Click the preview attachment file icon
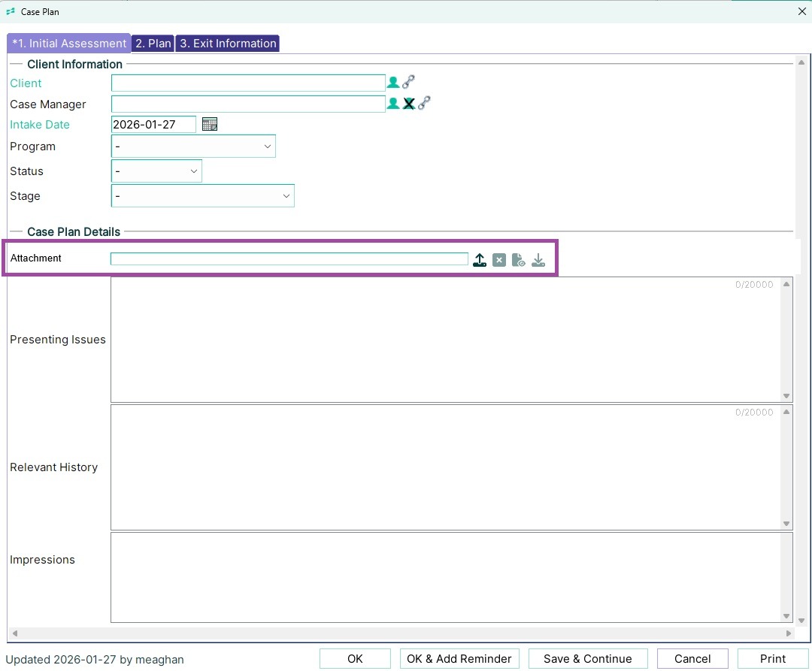Screen dimensions: 812x671 pyautogui.click(x=518, y=260)
